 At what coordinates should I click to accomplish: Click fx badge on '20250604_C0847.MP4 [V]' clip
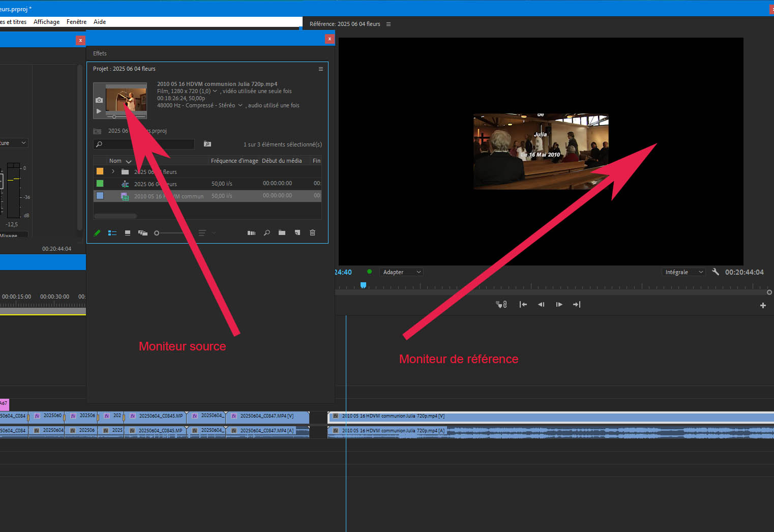click(x=234, y=416)
